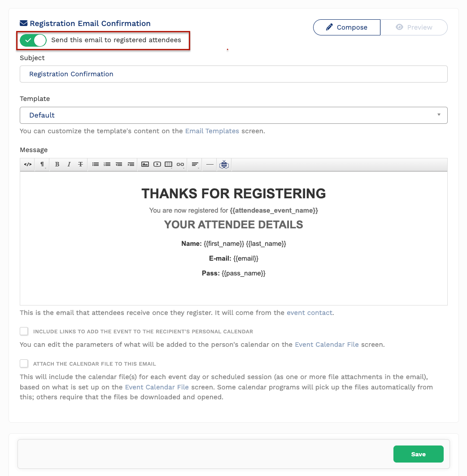
Task: Switch to the Compose tab
Action: tap(346, 27)
